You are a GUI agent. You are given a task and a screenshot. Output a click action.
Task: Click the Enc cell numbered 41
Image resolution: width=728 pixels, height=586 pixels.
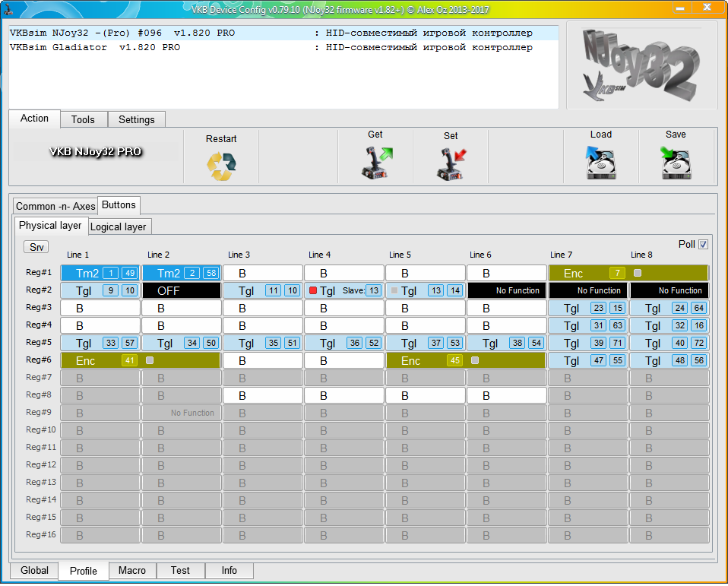point(141,360)
